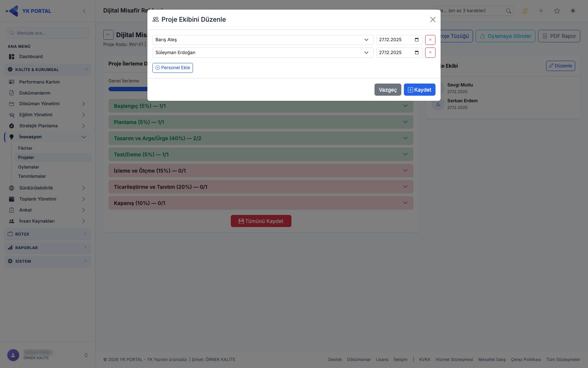The width and height of the screenshot is (588, 368).
Task: Click the search magnifier in top bar
Action: [x=508, y=11]
